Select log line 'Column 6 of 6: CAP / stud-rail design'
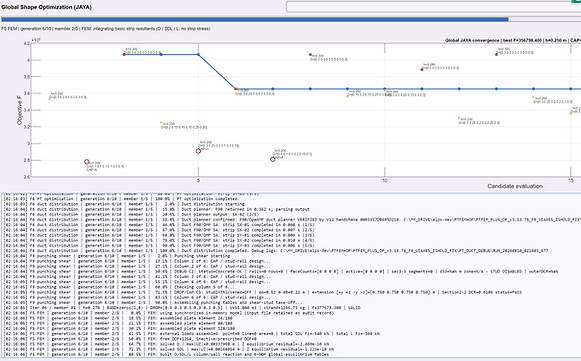This screenshot has width=581, height=361. [137, 297]
